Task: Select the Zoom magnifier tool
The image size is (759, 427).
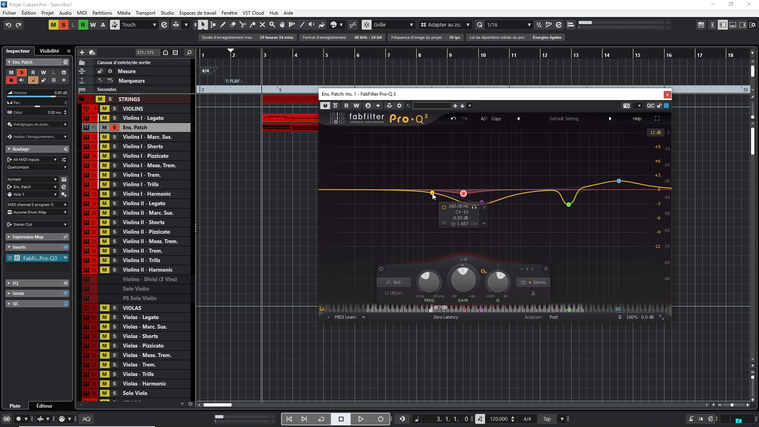Action: (272, 25)
